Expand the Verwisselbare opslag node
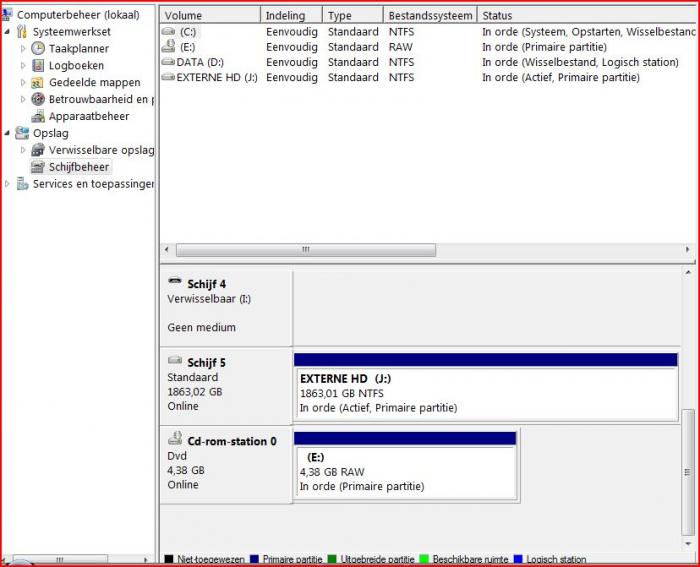Image resolution: width=700 pixels, height=567 pixels. 23,150
